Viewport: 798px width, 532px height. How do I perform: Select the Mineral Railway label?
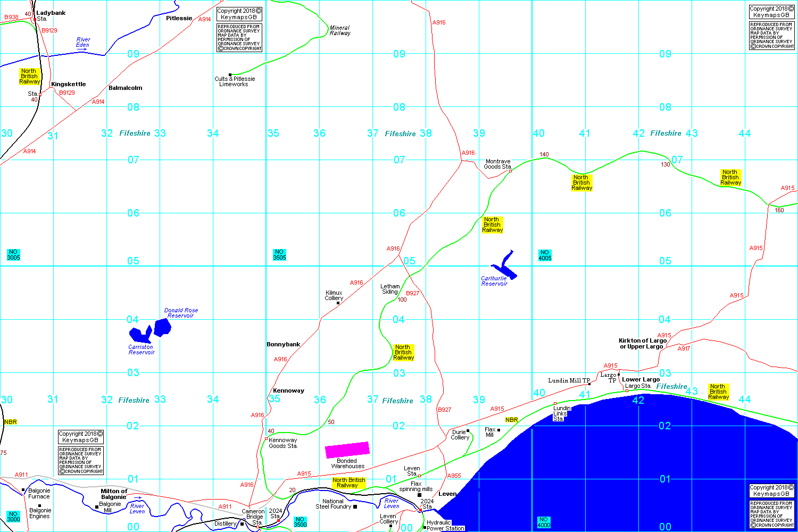[x=340, y=30]
